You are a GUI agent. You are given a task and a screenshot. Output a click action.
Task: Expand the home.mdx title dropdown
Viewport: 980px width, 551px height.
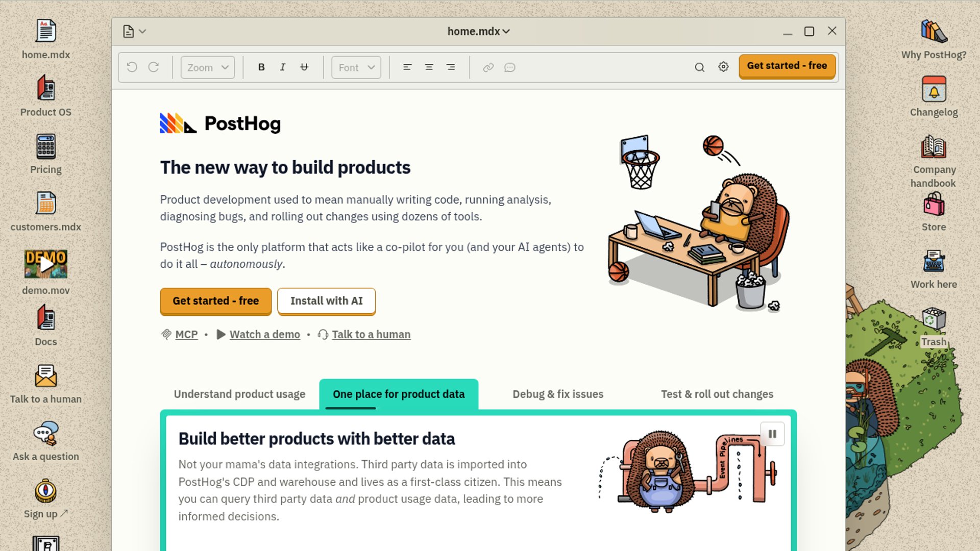pos(478,32)
